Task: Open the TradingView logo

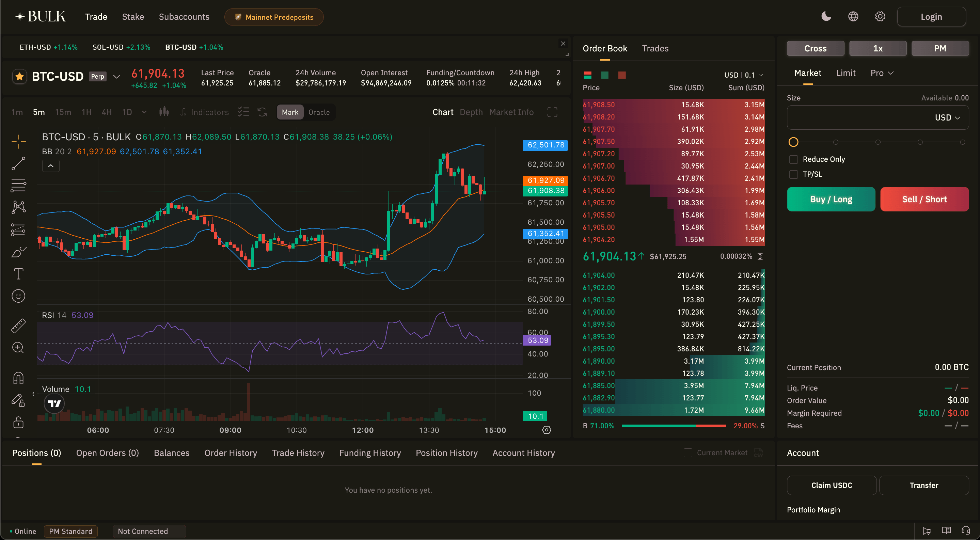Action: (54, 403)
